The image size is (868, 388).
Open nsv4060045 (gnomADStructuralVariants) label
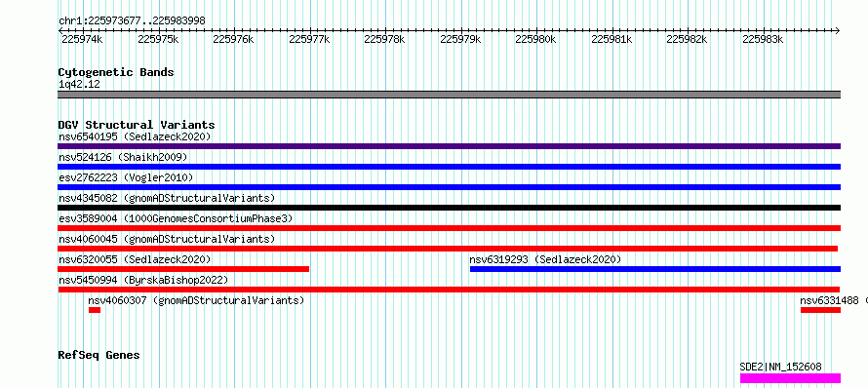click(167, 239)
